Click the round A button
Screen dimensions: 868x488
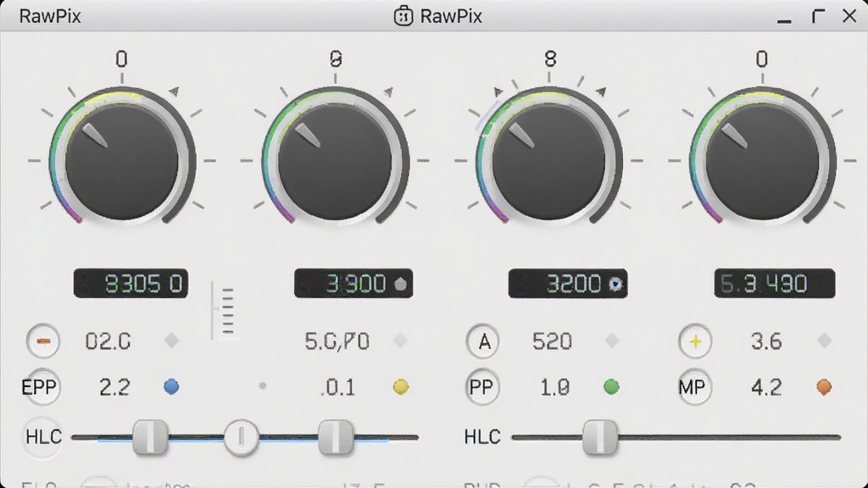point(482,341)
